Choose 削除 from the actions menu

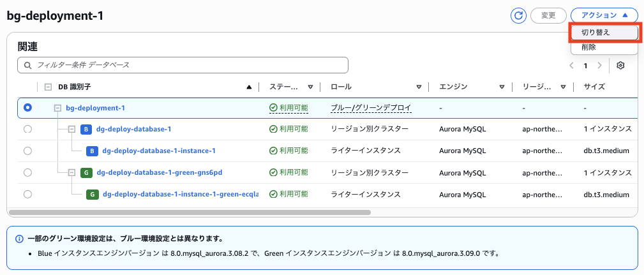click(588, 48)
